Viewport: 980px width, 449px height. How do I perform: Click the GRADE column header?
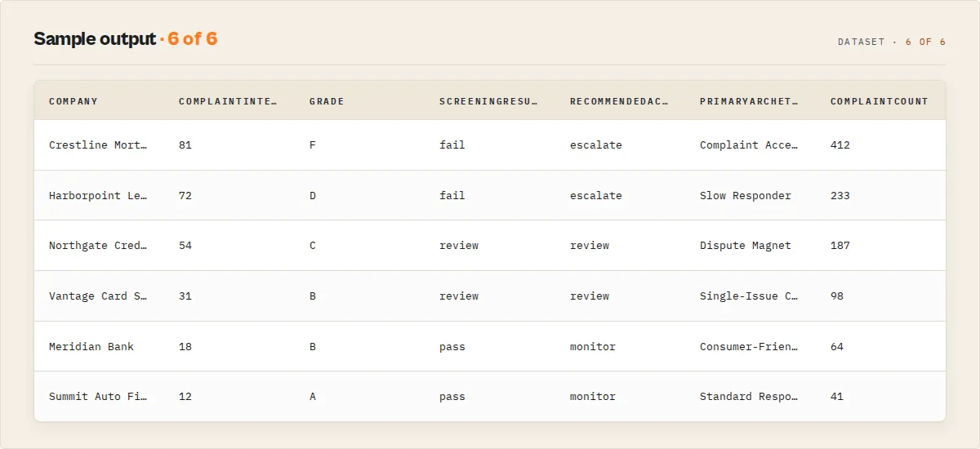tap(327, 101)
